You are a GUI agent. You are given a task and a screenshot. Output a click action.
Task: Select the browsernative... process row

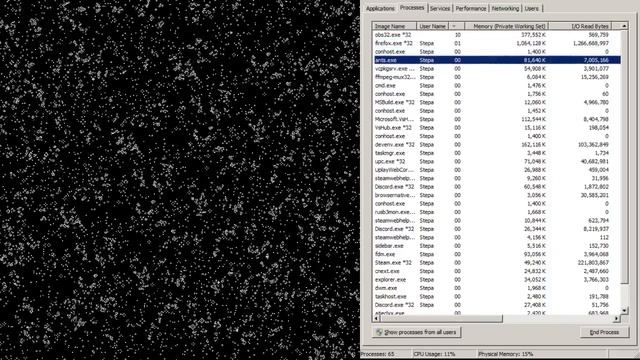pyautogui.click(x=497, y=195)
